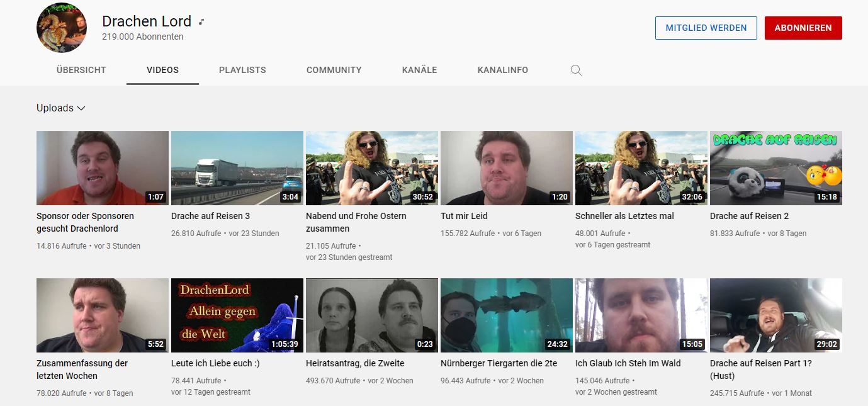868x406 pixels.
Task: Click the '493.670 Aufrufe' view count
Action: tap(333, 381)
